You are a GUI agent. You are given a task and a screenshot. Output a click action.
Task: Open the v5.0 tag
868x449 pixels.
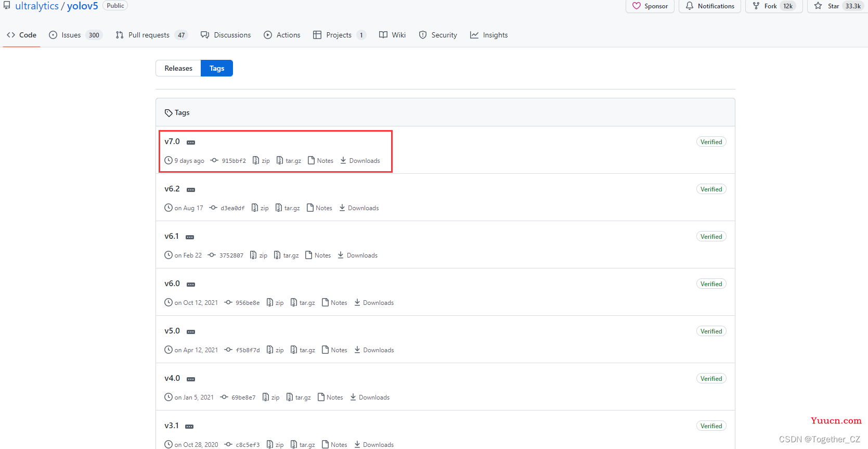(x=172, y=331)
